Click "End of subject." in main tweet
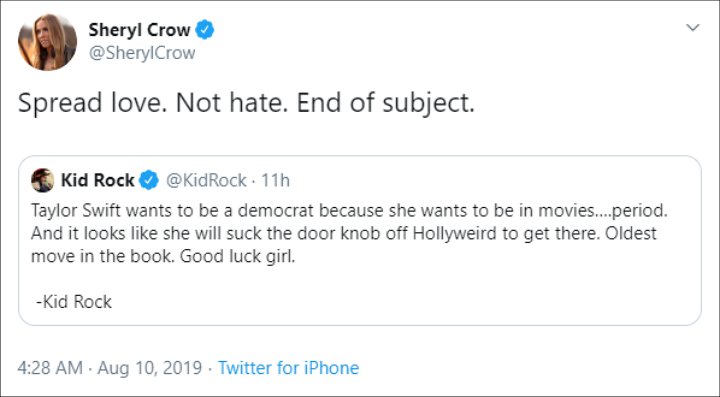 click(x=385, y=103)
